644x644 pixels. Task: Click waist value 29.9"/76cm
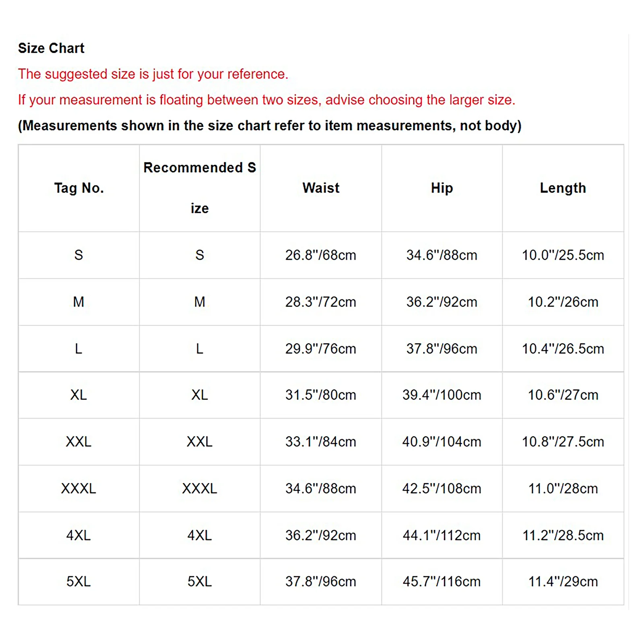point(321,349)
